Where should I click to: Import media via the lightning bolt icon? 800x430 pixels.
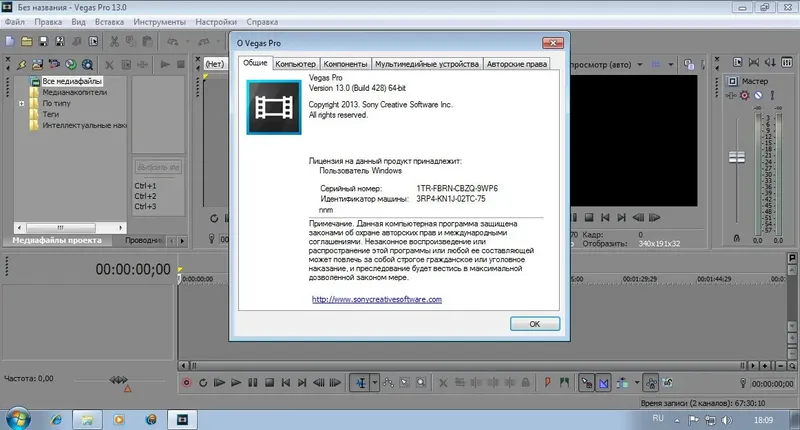(x=21, y=65)
